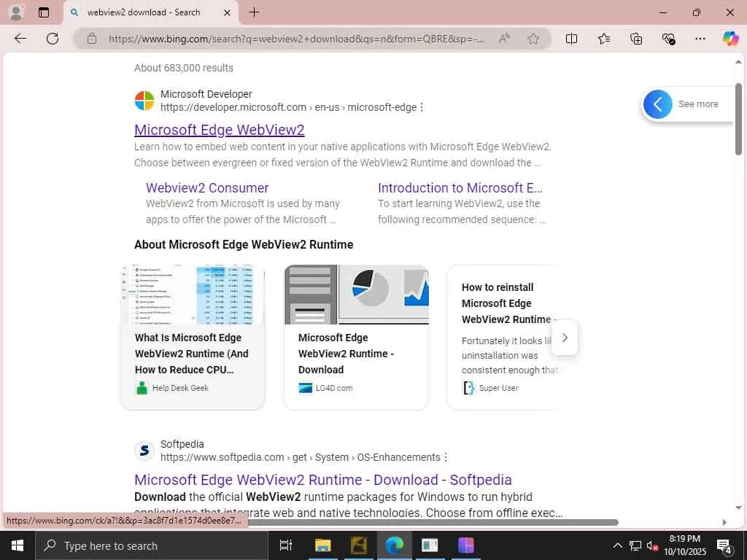Screen dimensions: 747x560
Task: Click scrollbar up arrow
Action: 738,62
